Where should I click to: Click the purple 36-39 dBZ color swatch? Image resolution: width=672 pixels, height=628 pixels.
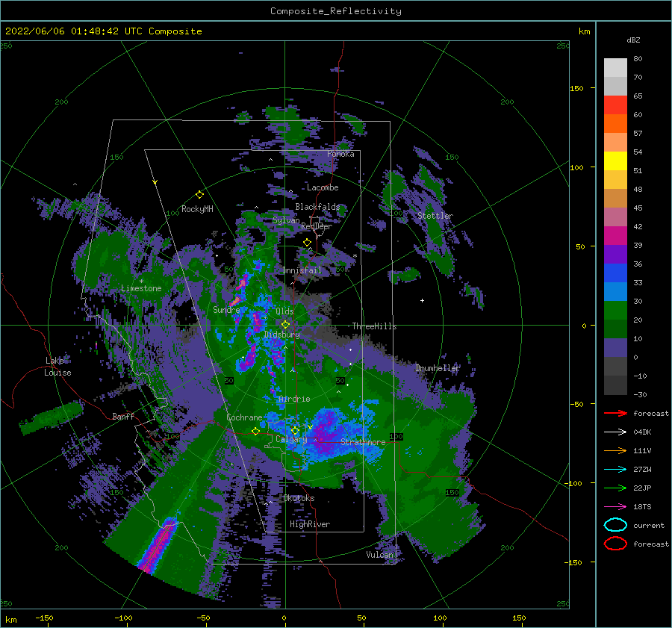[615, 255]
